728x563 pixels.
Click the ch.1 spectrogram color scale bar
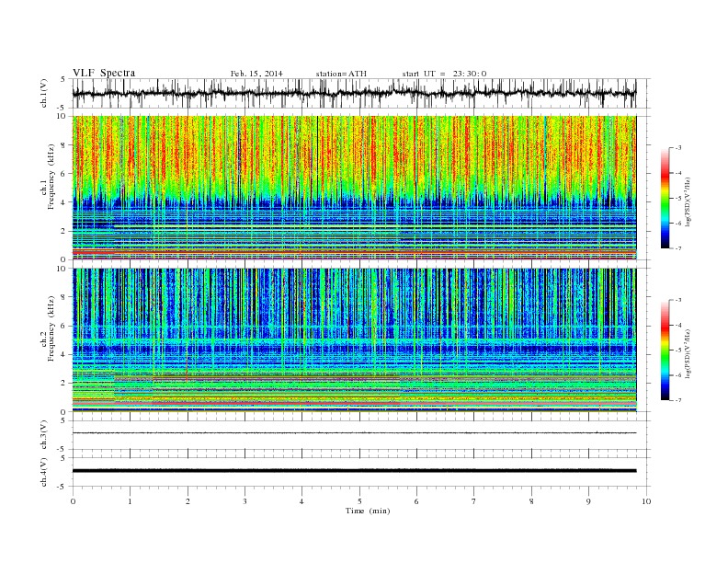point(665,198)
